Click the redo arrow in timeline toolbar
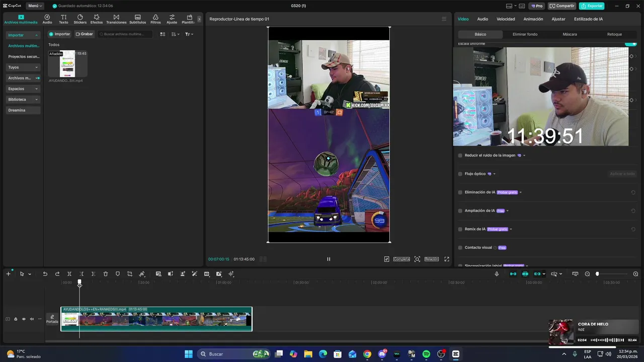Image resolution: width=644 pixels, height=362 pixels. tap(57, 274)
